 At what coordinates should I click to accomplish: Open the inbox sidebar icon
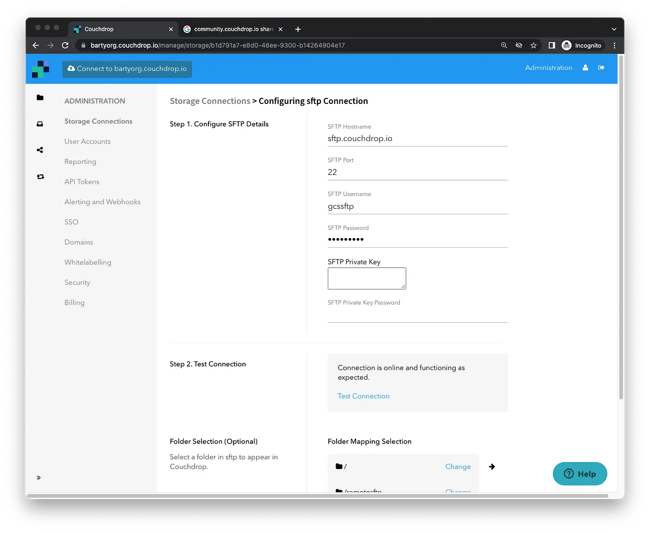click(40, 124)
